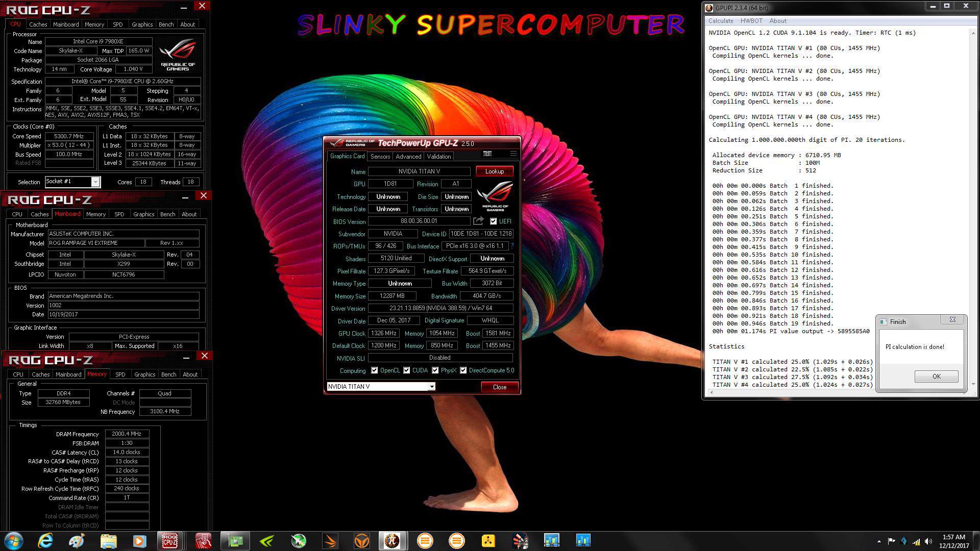Click the Close button in GPU-Z
This screenshot has width=980, height=551.
pyautogui.click(x=499, y=387)
